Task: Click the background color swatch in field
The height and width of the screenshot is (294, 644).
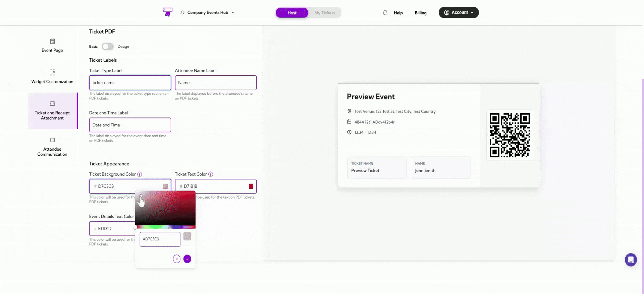Action: coord(165,186)
